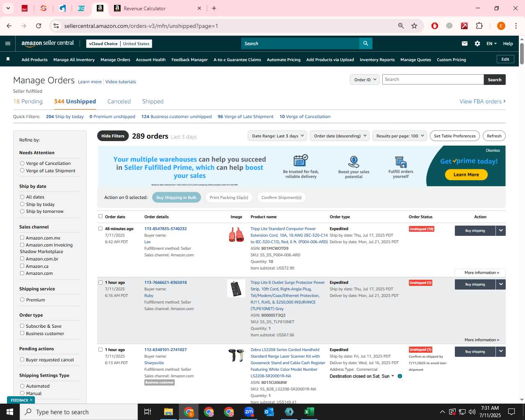Check the Subscribe & Save order type
The height and width of the screenshot is (420, 525).
[22, 326]
